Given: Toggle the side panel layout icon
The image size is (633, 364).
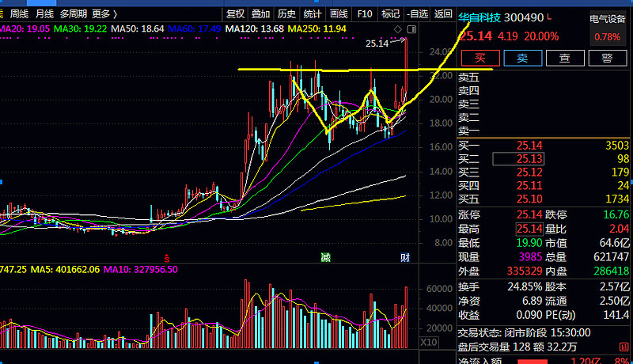Looking at the screenshot, I should (411, 29).
